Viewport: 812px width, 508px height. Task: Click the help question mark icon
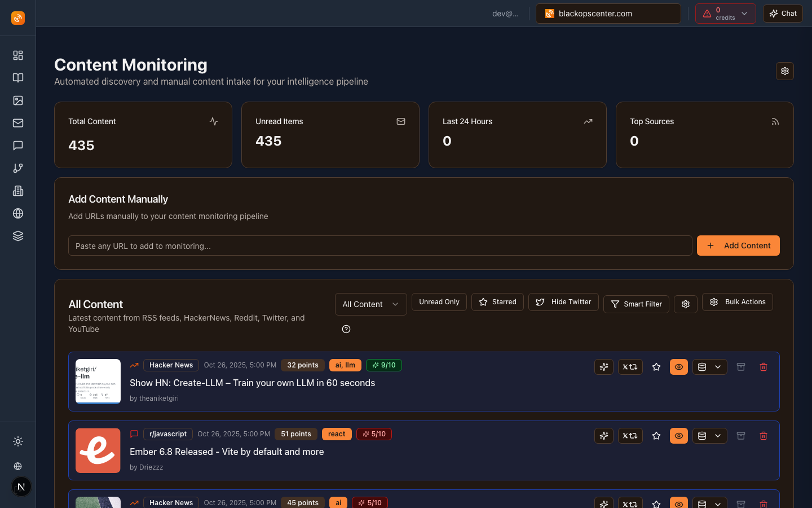click(346, 329)
